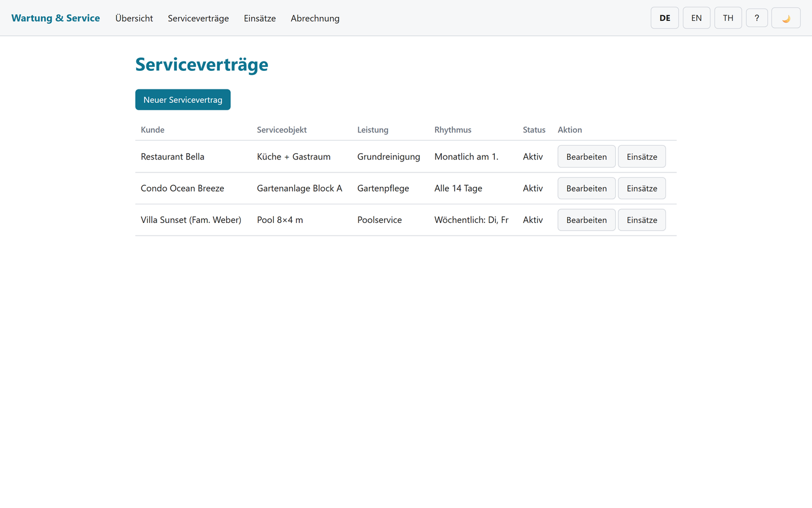The width and height of the screenshot is (812, 508).
Task: Click Bearbeiten for Condo Ocean Breeze
Action: click(x=586, y=188)
